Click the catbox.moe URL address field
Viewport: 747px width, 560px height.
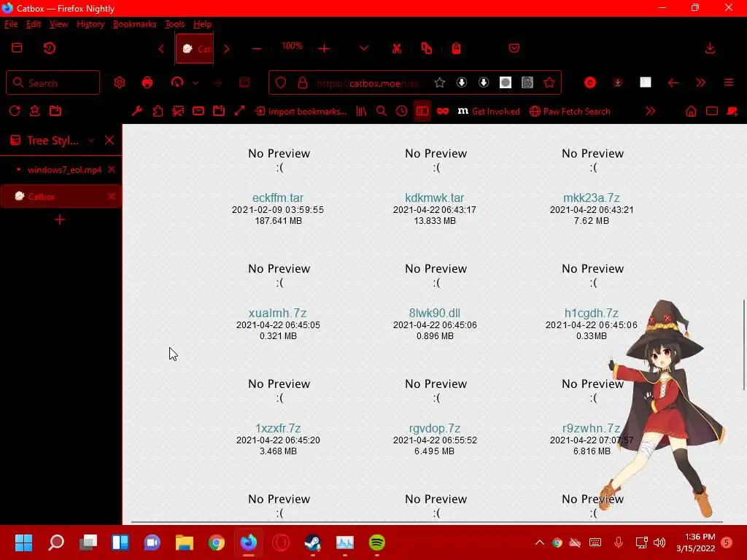[x=369, y=83]
